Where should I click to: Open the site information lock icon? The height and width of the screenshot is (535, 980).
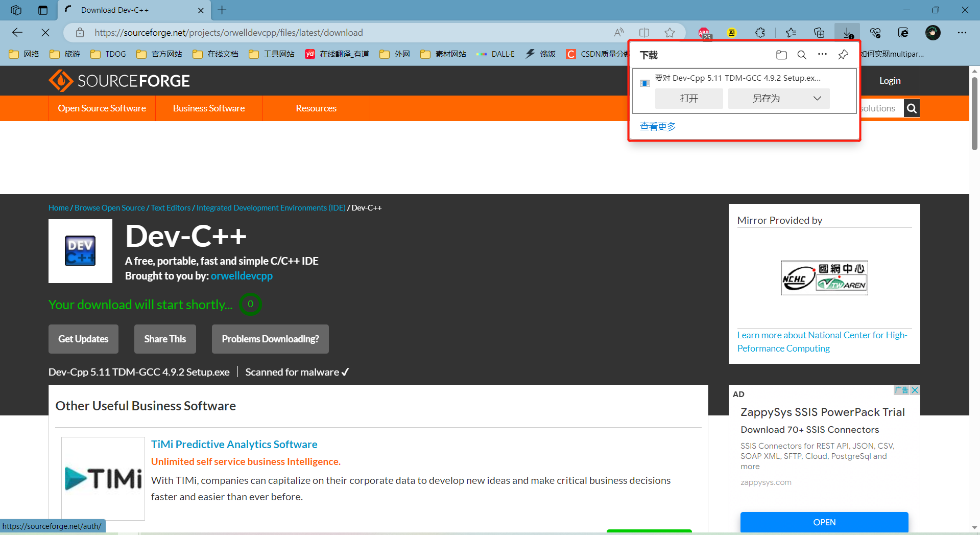click(x=80, y=33)
